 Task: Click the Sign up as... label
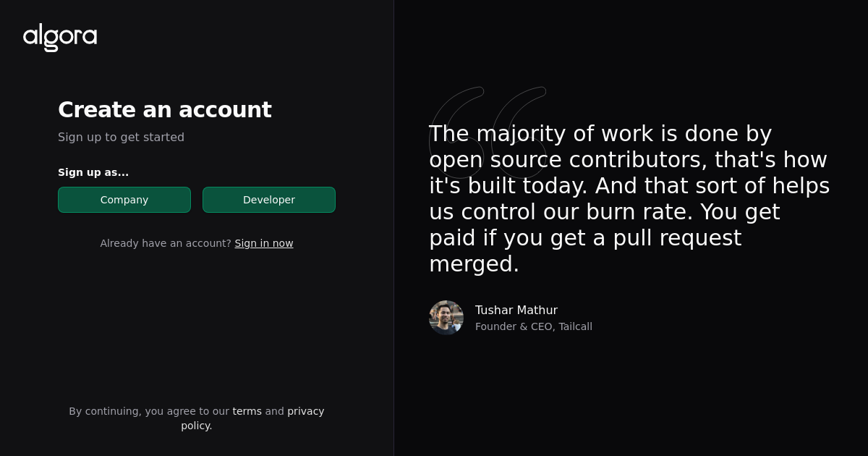tap(93, 172)
